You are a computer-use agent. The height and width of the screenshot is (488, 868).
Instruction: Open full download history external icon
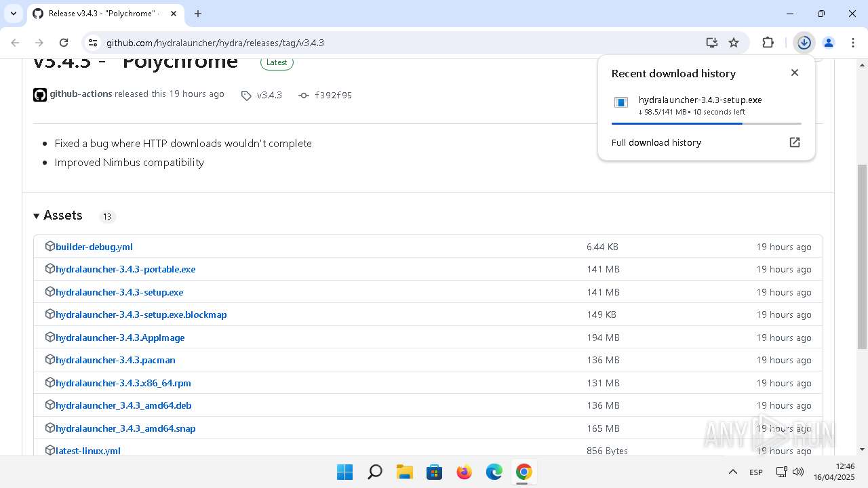pyautogui.click(x=795, y=142)
